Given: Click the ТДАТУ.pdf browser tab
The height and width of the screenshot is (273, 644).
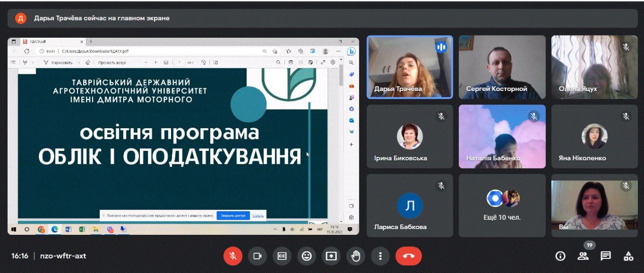Looking at the screenshot, I should tap(53, 42).
